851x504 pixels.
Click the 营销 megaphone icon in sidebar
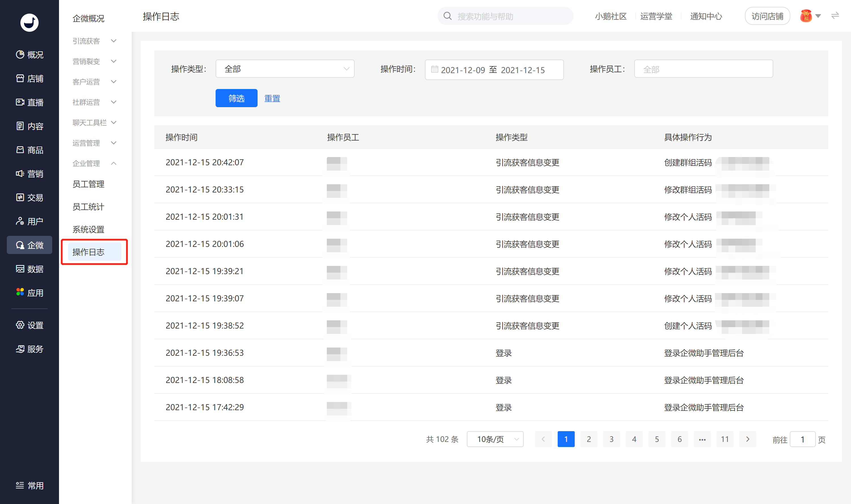[x=20, y=173]
